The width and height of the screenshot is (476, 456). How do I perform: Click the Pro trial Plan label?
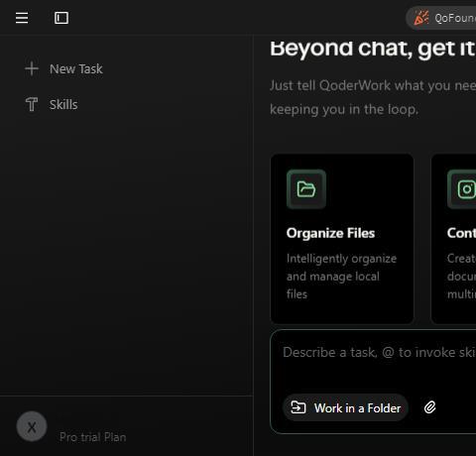pyautogui.click(x=93, y=437)
